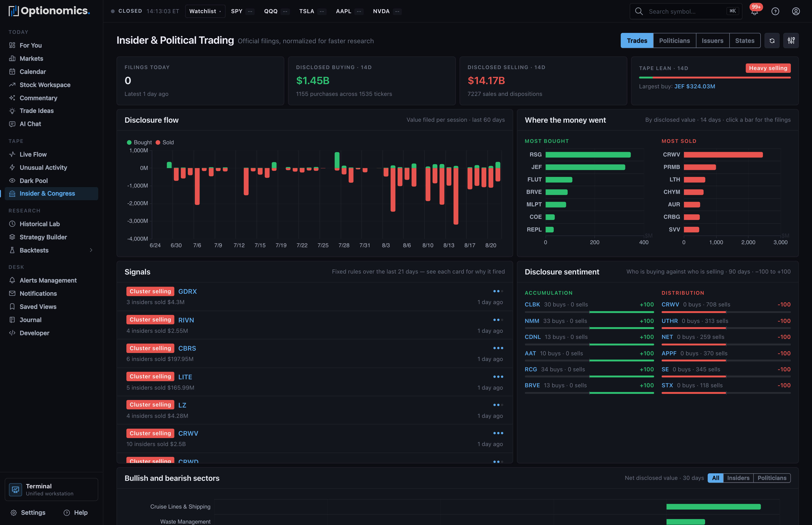Open the AI Chat message icon

(x=12, y=124)
